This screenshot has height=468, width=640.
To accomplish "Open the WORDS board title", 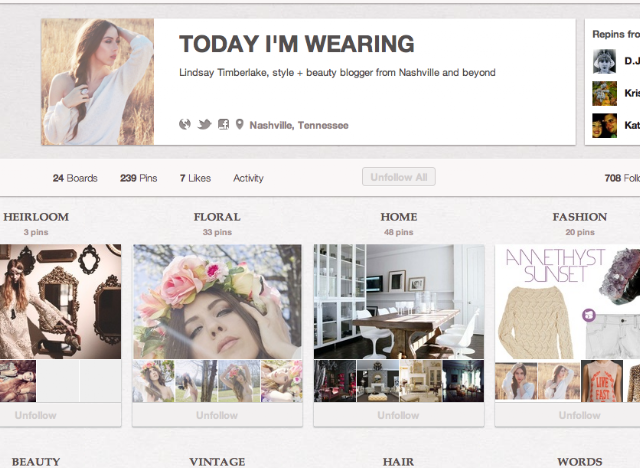I will pos(580,462).
